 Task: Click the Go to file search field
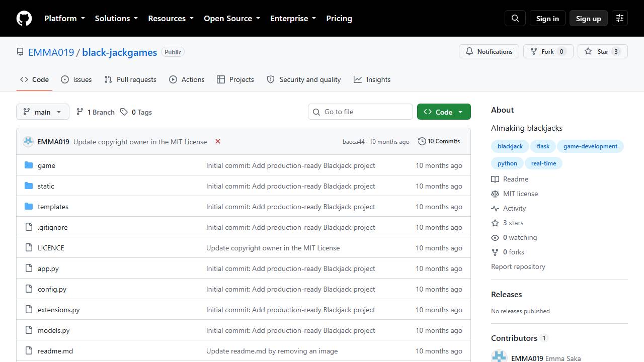coord(360,112)
